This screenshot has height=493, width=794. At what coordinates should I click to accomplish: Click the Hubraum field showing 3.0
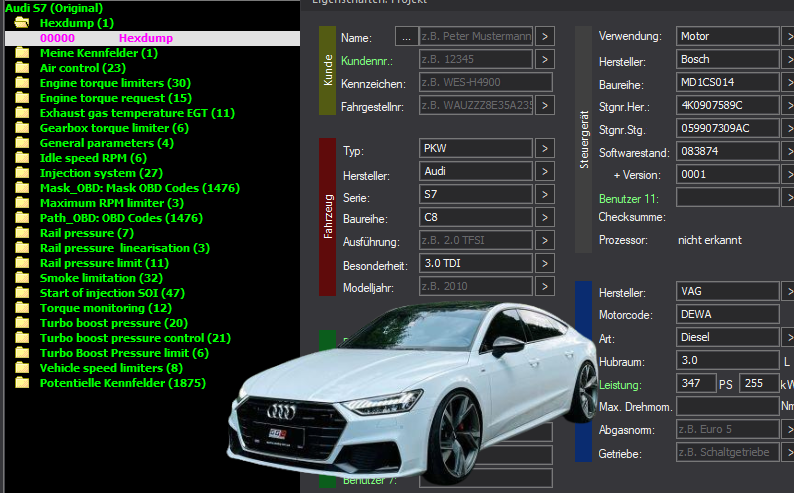(x=728, y=360)
